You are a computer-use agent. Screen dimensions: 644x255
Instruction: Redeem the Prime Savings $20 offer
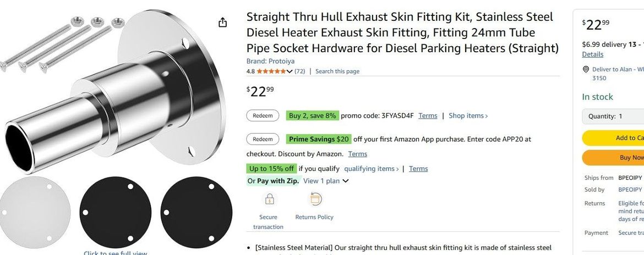(263, 139)
